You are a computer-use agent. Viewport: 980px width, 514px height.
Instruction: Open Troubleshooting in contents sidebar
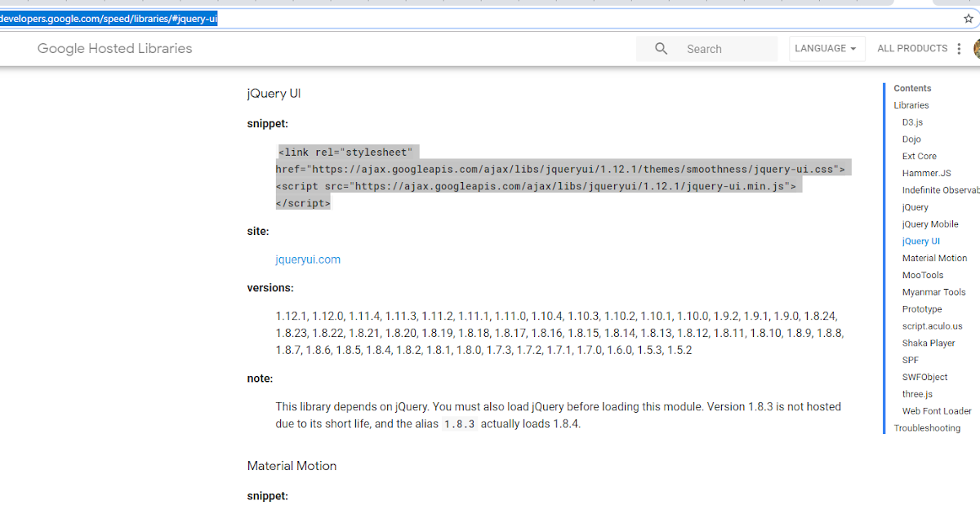click(927, 428)
